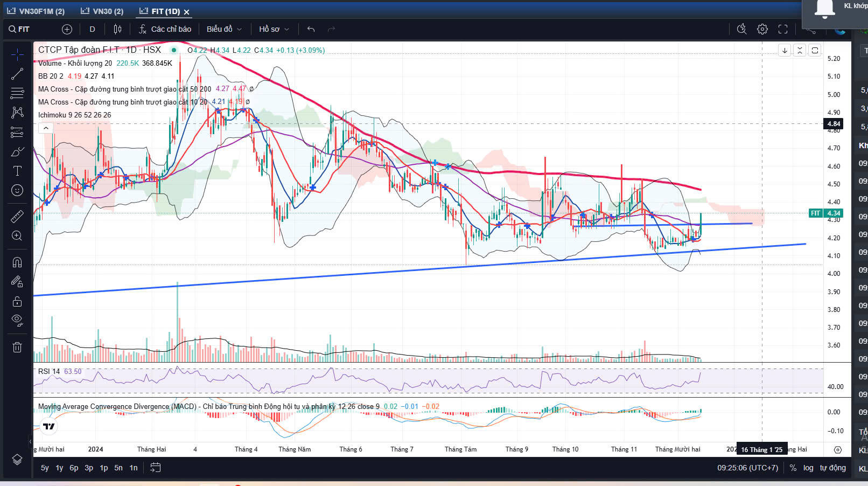
Task: Redo the last chart action
Action: [331, 29]
